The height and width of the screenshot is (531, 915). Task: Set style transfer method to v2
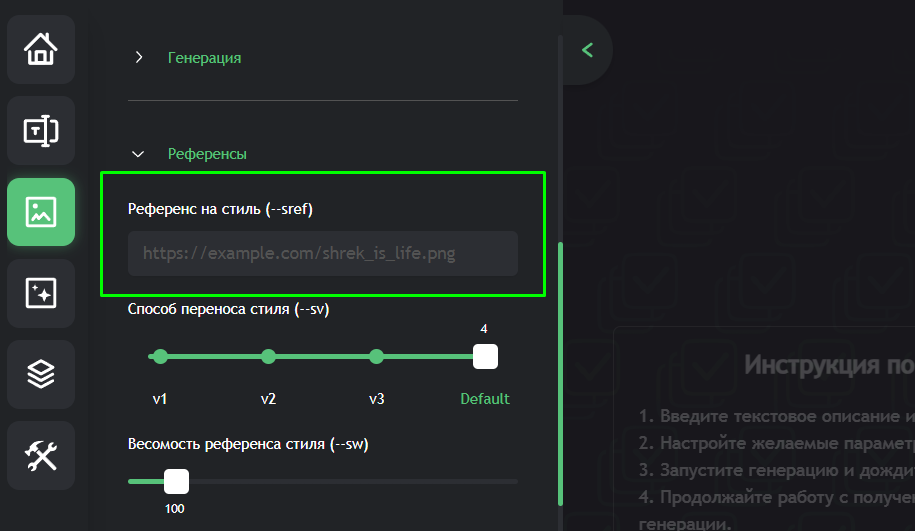point(268,357)
